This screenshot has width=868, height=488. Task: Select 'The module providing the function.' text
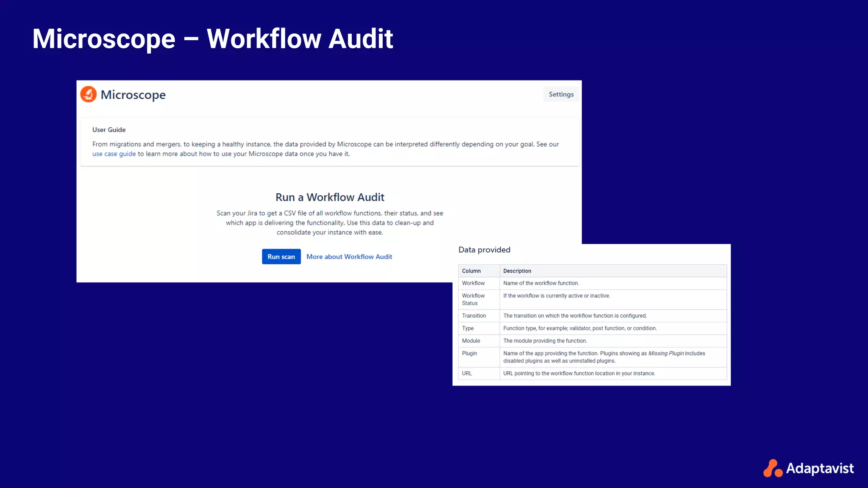tap(545, 341)
